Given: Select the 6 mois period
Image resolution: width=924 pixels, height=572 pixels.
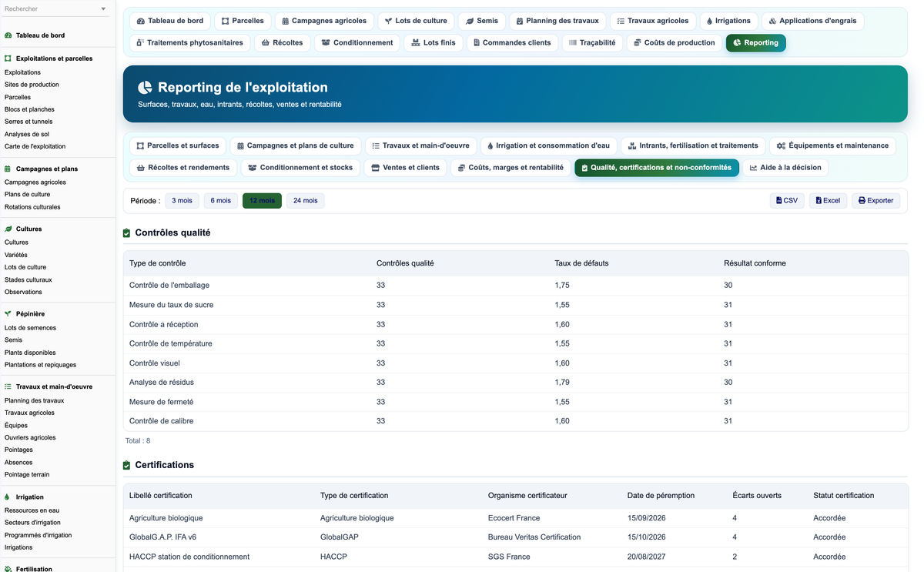Looking at the screenshot, I should point(221,201).
